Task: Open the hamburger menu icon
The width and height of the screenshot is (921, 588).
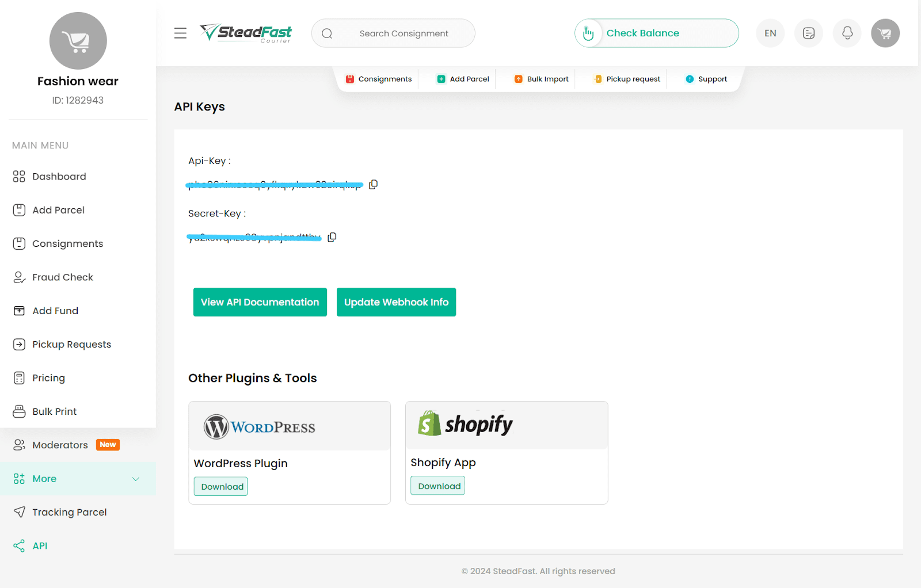Action: [x=180, y=33]
